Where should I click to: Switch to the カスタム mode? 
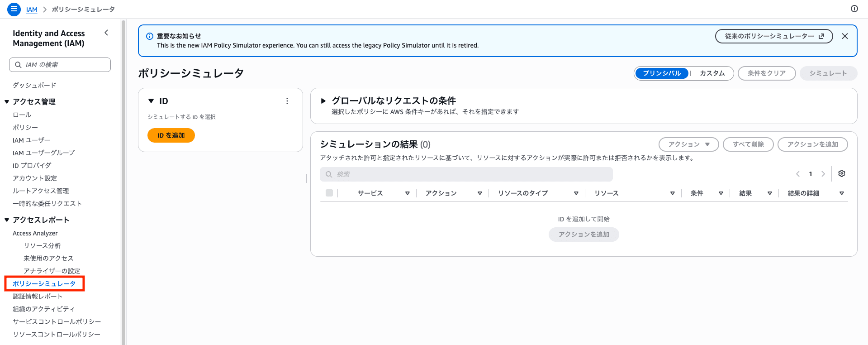(712, 73)
